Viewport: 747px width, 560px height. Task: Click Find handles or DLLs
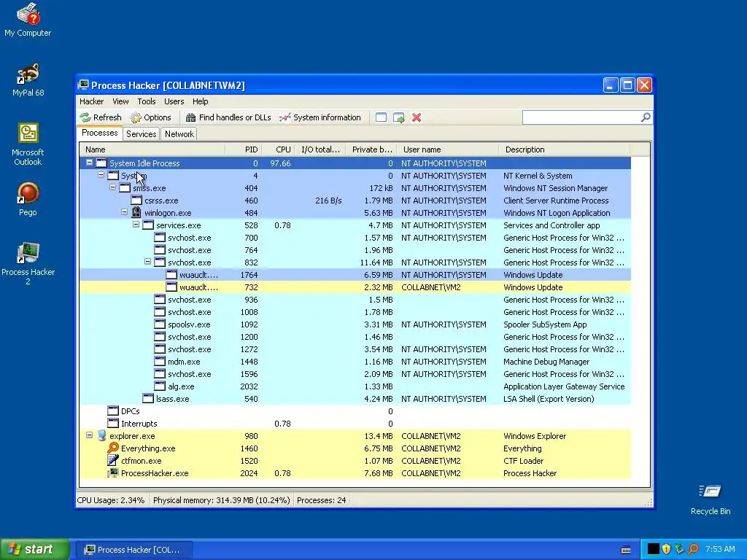tap(228, 117)
